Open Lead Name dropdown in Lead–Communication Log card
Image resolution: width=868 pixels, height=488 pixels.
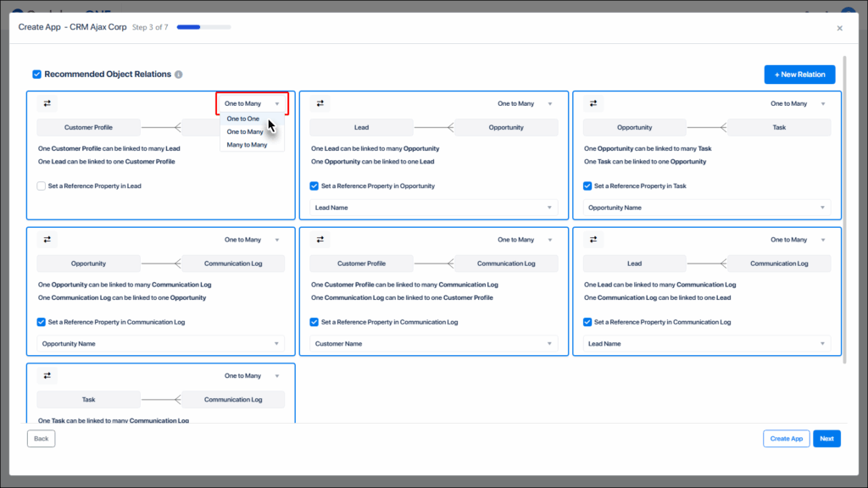pos(707,344)
